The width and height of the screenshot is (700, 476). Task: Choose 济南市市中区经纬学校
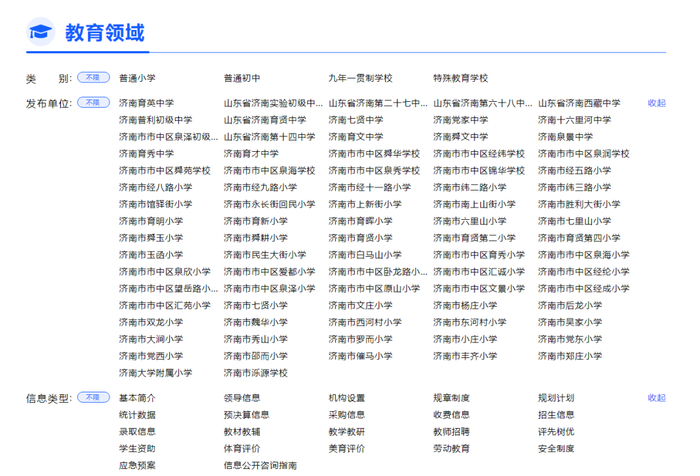point(479,154)
